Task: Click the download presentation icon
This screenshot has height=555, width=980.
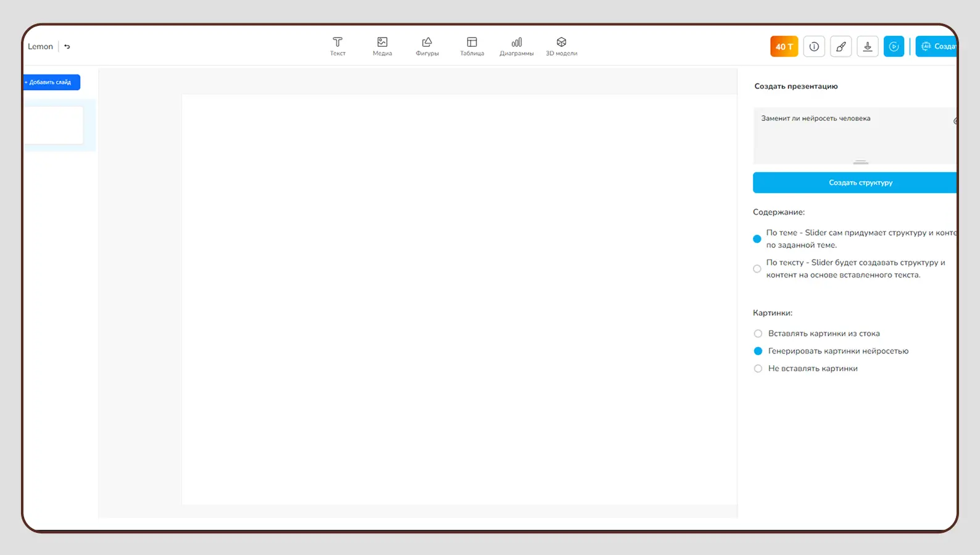Action: (867, 47)
